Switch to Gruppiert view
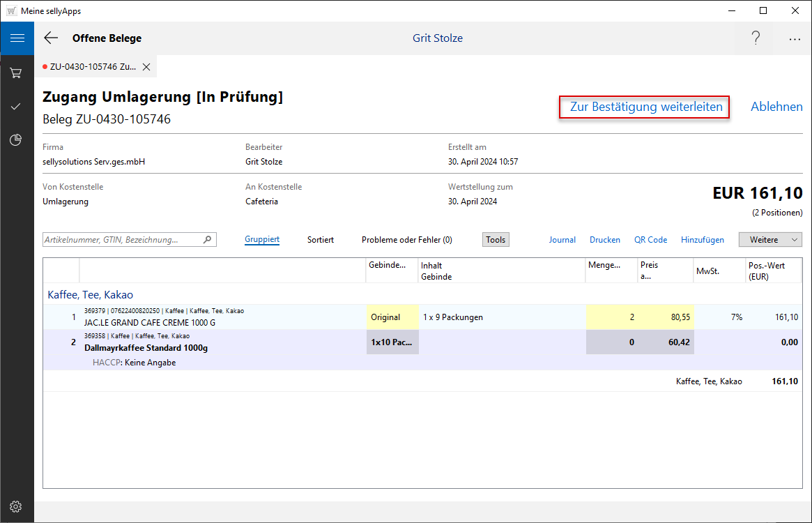The image size is (812, 523). (262, 240)
